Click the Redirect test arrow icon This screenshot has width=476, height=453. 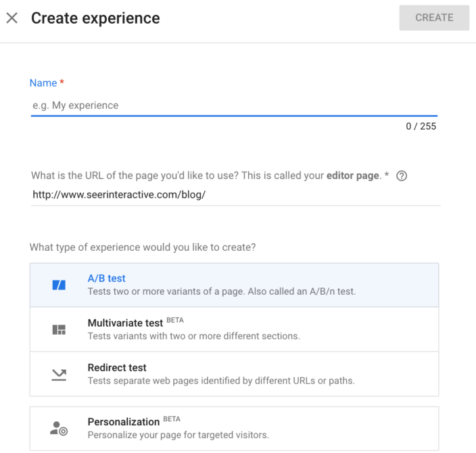pyautogui.click(x=59, y=374)
